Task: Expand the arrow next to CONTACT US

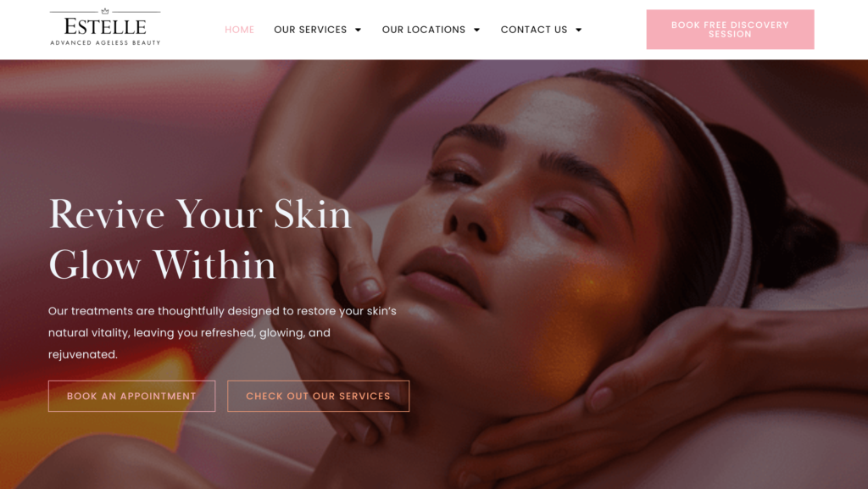Action: pos(578,30)
